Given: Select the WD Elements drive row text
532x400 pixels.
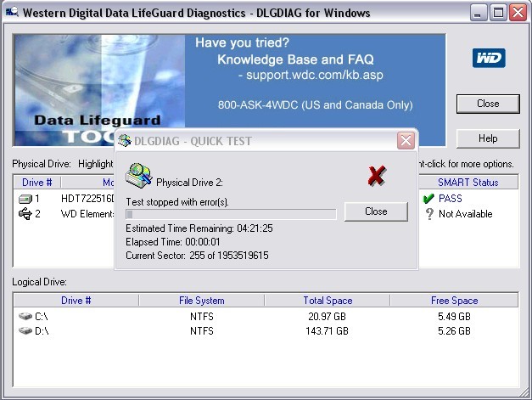Looking at the screenshot, I should pyautogui.click(x=87, y=214).
